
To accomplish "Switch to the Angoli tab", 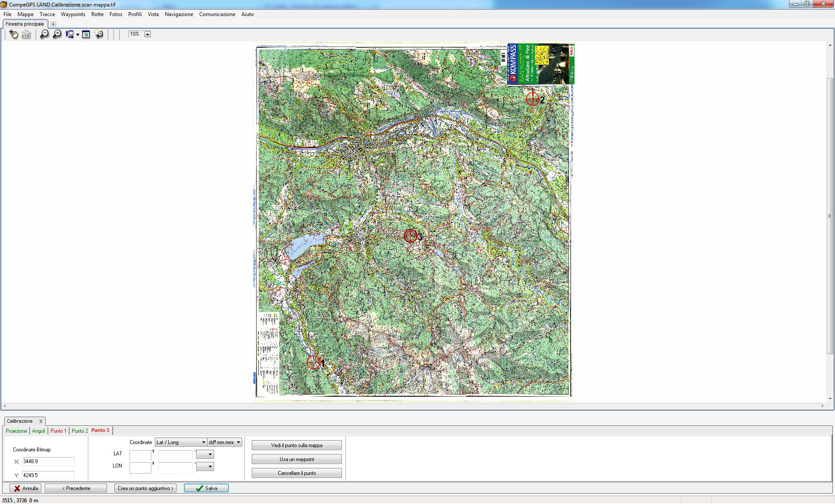I will tap(39, 431).
